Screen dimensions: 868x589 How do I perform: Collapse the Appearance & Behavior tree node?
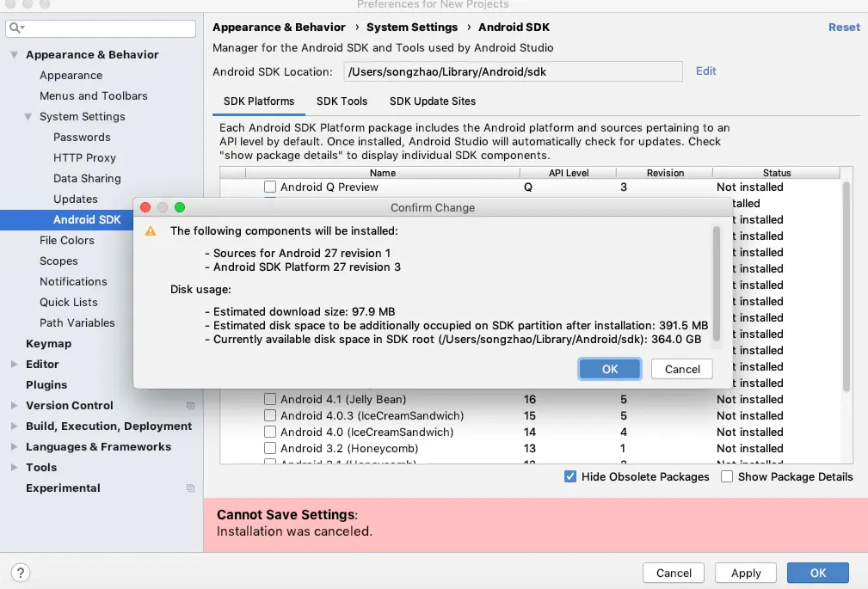15,55
